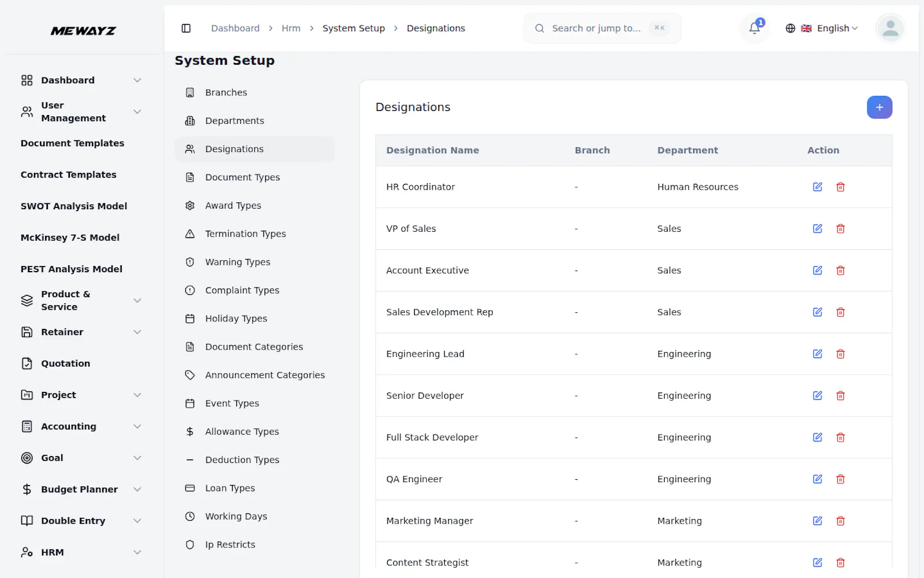Click the Dashboard breadcrumb link
This screenshot has height=578, width=924.
(235, 28)
